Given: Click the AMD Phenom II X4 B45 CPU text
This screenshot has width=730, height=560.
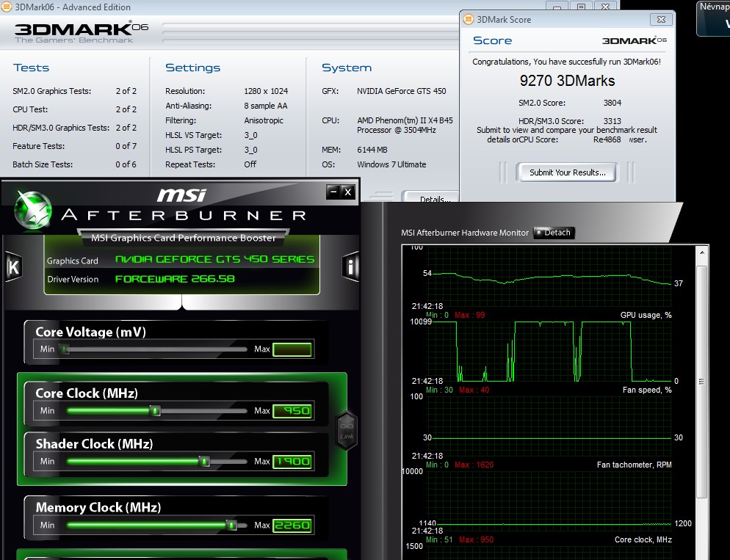Looking at the screenshot, I should 405,125.
